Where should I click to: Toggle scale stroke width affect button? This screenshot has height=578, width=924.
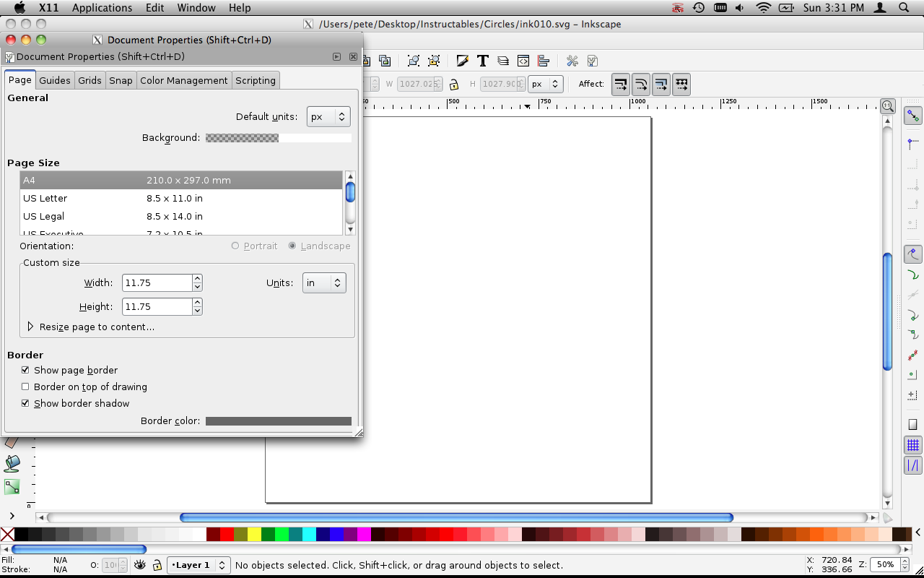pyautogui.click(x=621, y=84)
